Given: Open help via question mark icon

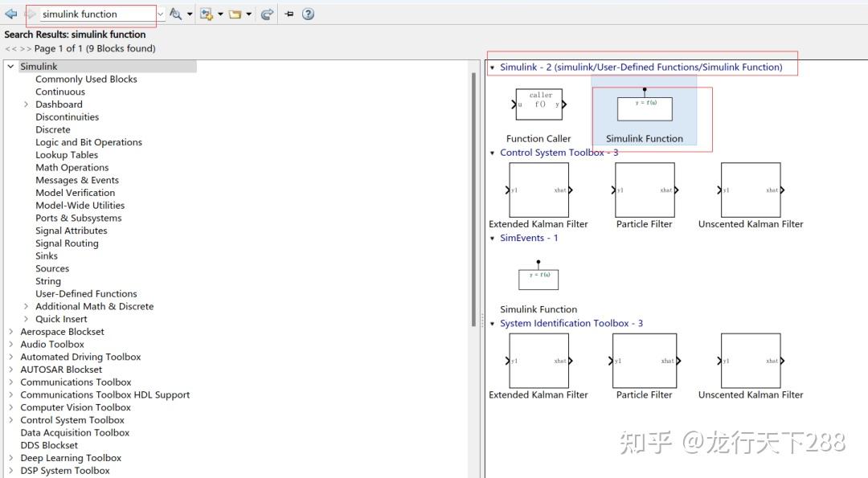Looking at the screenshot, I should tap(309, 14).
